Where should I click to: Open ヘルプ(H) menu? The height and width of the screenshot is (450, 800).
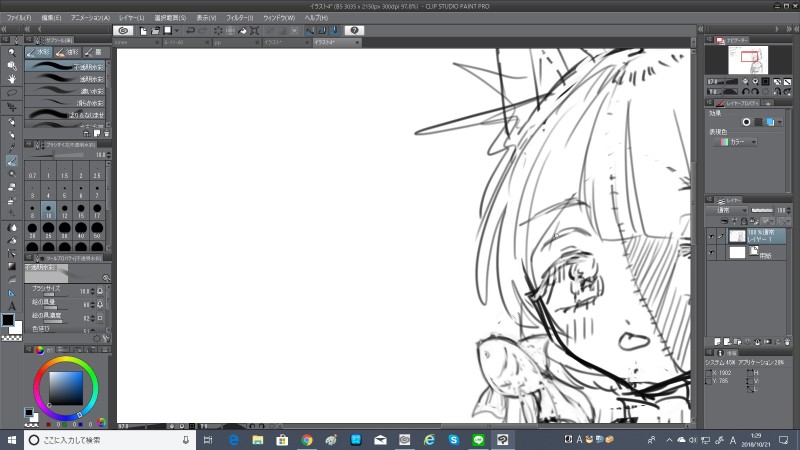(316, 18)
